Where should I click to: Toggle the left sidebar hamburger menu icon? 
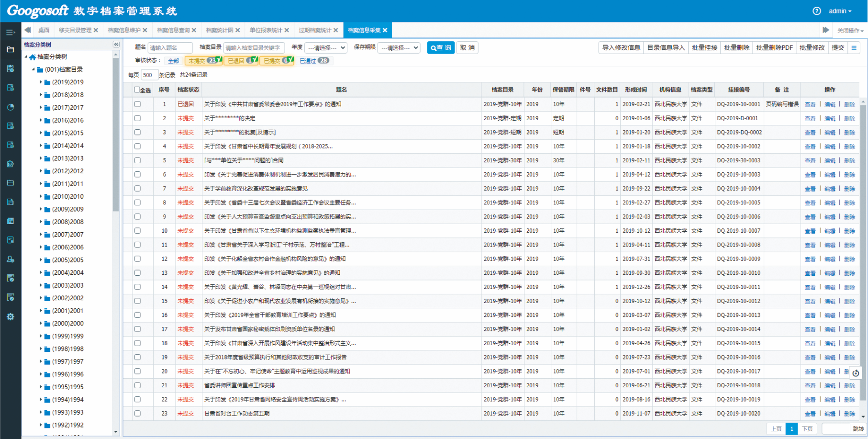click(10, 32)
